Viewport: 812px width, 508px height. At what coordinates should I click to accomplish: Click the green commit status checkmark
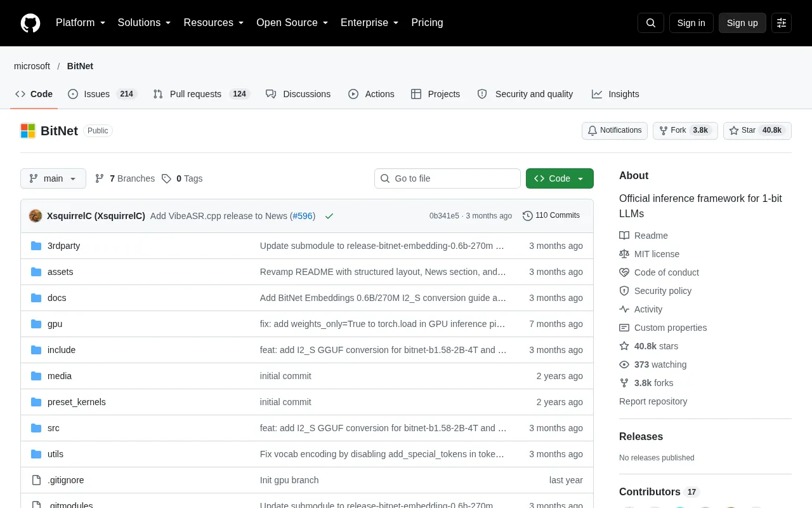(x=329, y=216)
